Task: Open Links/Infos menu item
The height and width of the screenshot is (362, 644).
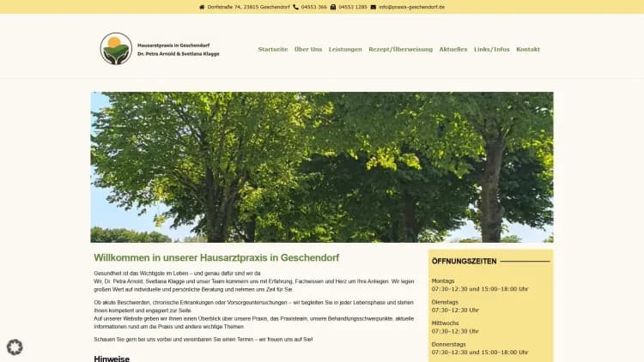Action: (x=492, y=49)
